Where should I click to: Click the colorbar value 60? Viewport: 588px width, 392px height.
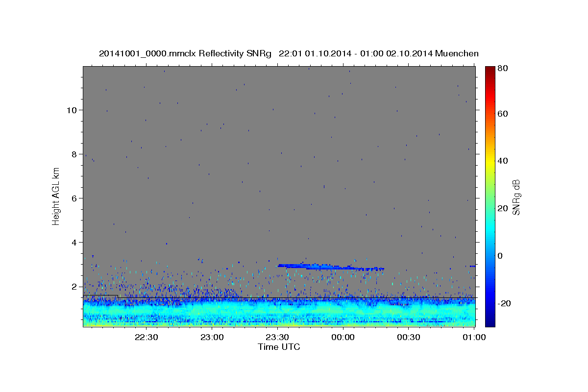(503, 114)
